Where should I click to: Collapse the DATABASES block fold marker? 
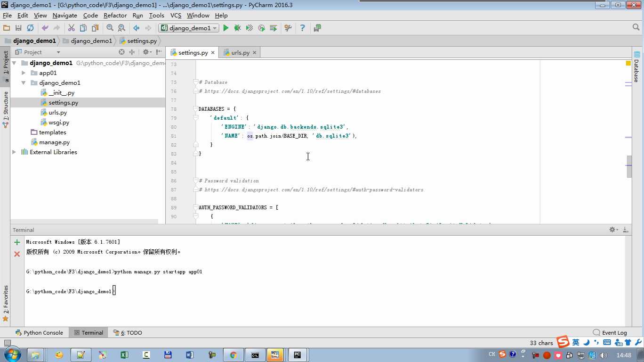coord(196,109)
